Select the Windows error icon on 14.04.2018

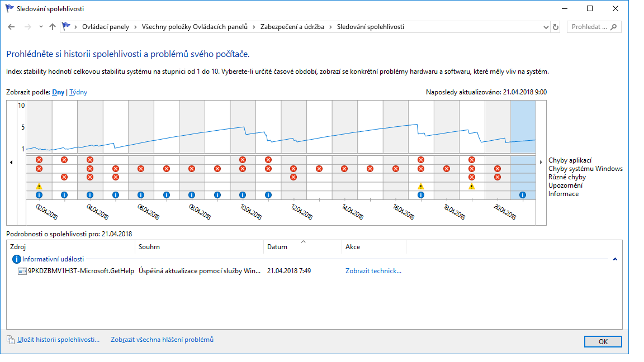point(344,169)
